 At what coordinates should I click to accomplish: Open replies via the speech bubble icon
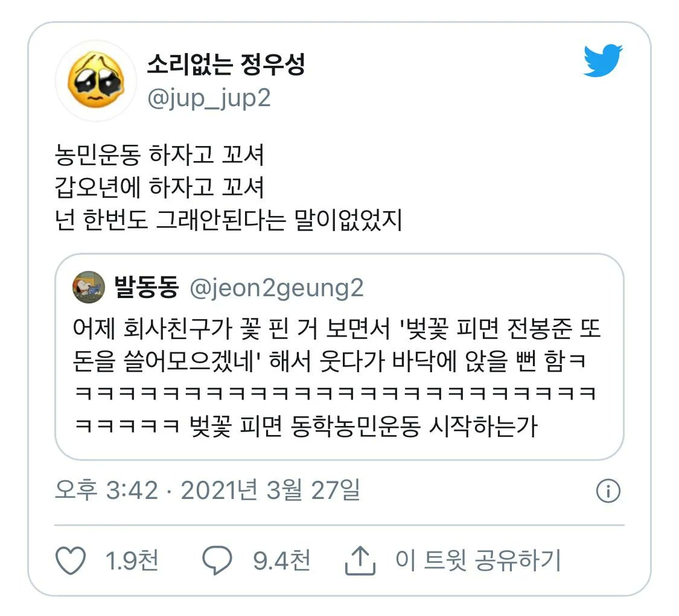point(217,560)
